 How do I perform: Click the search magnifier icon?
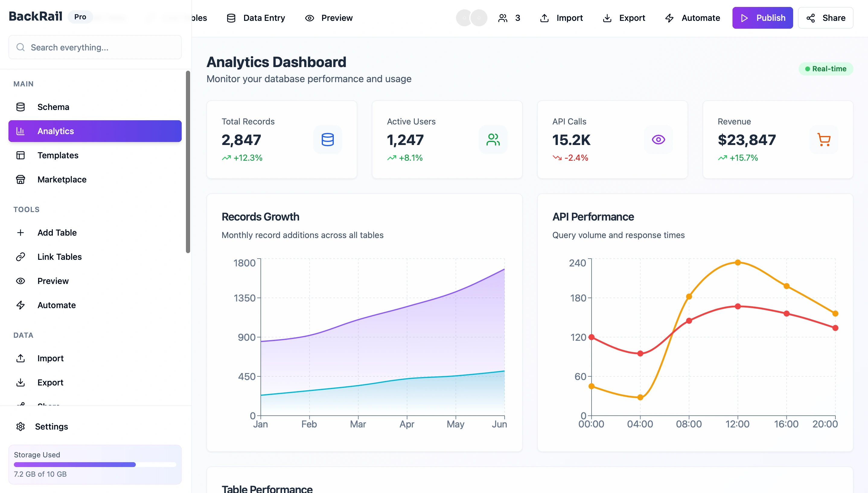[x=21, y=47]
